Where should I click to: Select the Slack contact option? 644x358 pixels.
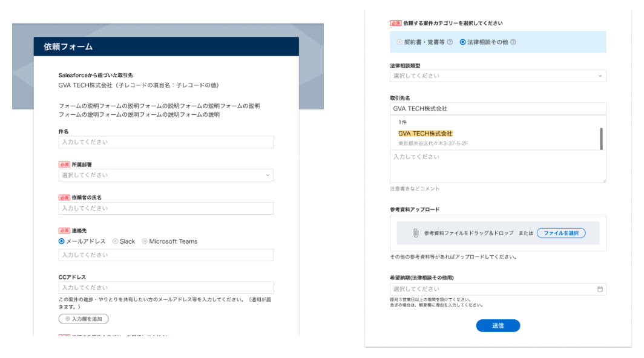pos(116,241)
